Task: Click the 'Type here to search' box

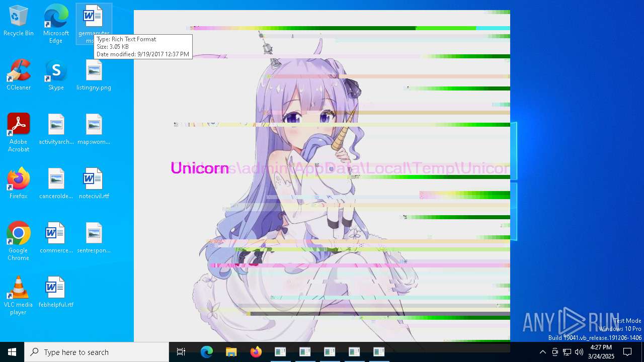Action: [x=97, y=352]
